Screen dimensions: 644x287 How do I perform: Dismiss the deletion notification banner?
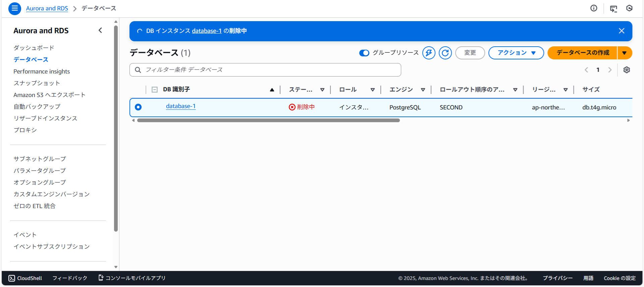(622, 31)
